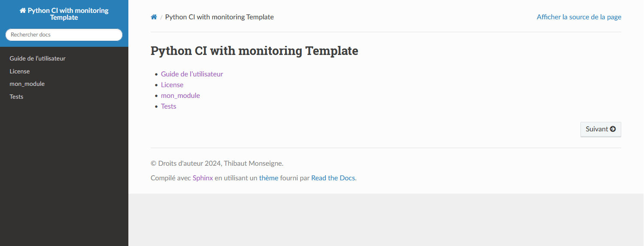Open "Tests" from the sidebar menu

[x=16, y=97]
